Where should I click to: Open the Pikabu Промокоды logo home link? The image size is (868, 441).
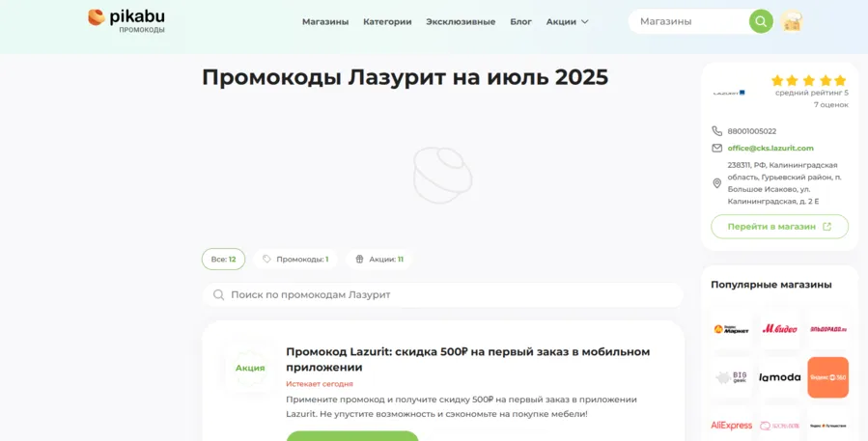[x=126, y=21]
